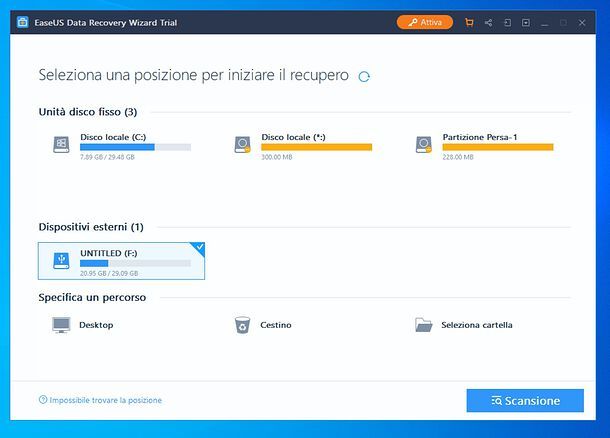
Task: Close the EaseUS Data Recovery window
Action: pos(582,23)
